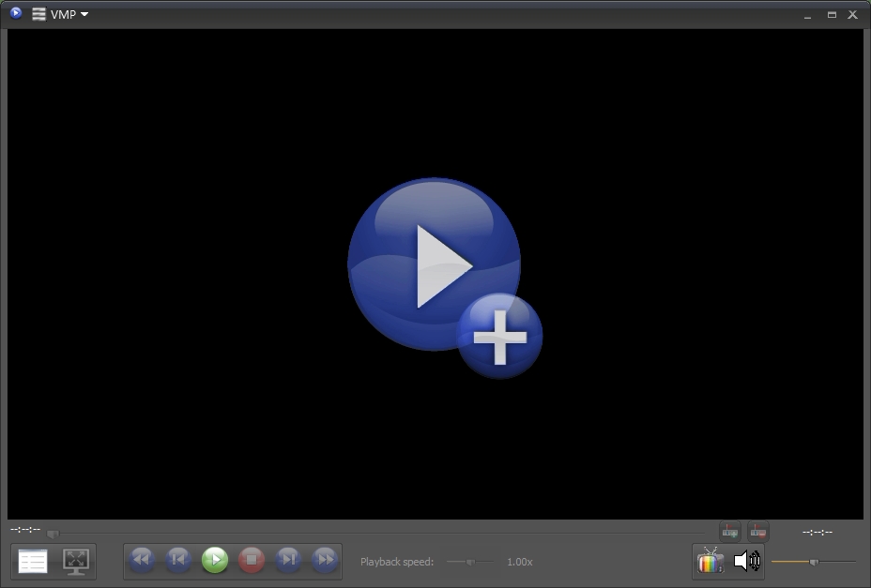Rewind the media
This screenshot has height=588, width=871.
141,559
